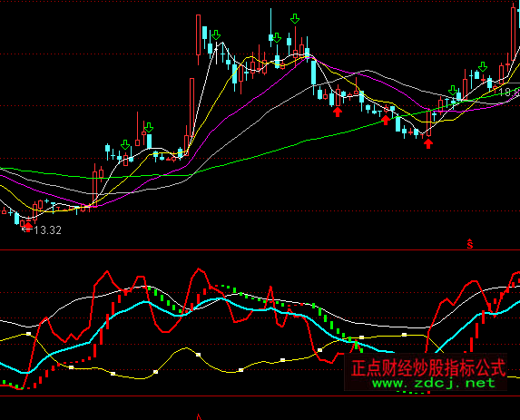520x420 pixels.
Task: Click the green down-arrow left of the tall breakout candle's cyan neighbor
Action: point(216,35)
